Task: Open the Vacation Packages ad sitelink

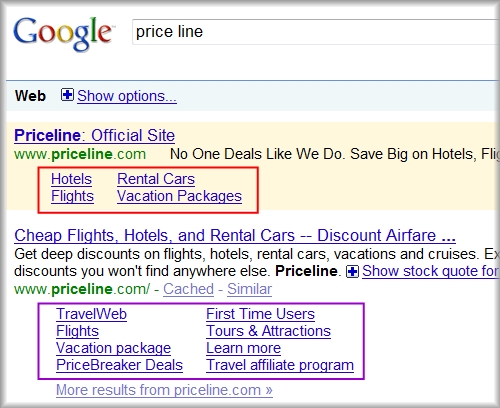Action: pyautogui.click(x=179, y=196)
